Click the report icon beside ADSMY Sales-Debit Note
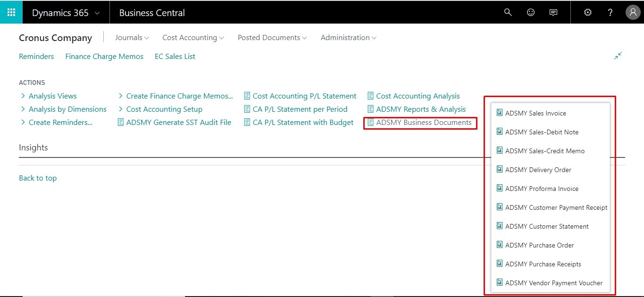 click(500, 132)
